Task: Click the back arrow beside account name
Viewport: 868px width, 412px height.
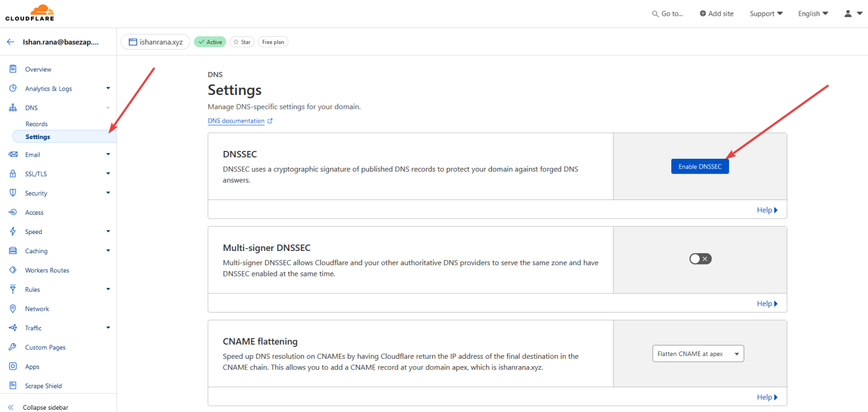Action: [x=10, y=42]
